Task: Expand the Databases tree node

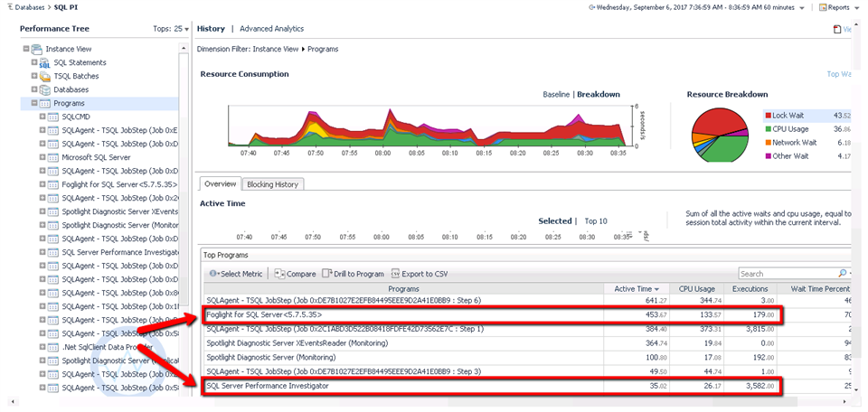Action: 34,89
